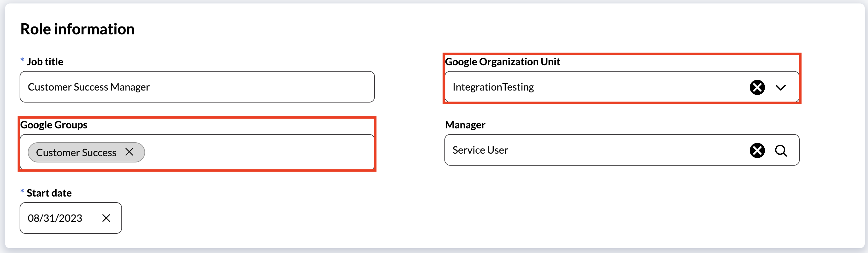Click the Google Groups label

(54, 125)
